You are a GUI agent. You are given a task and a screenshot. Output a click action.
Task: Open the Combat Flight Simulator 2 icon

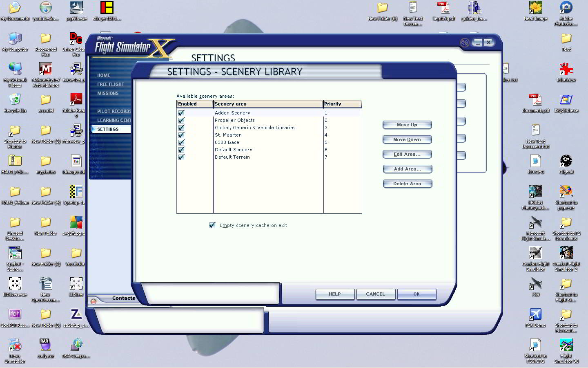tap(566, 254)
